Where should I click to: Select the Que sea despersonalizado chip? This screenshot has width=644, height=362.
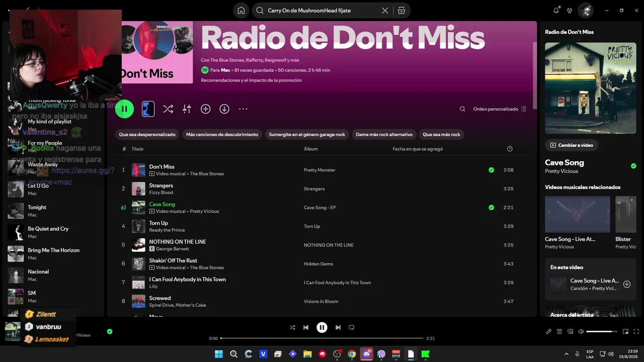pyautogui.click(x=147, y=134)
